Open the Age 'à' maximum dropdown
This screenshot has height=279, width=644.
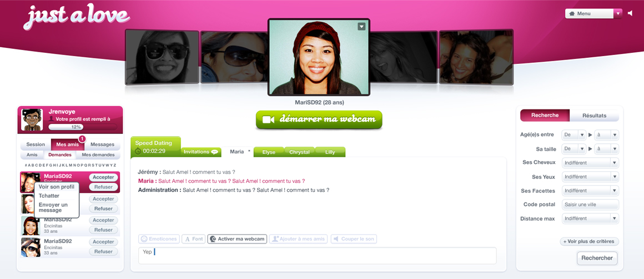tap(607, 134)
